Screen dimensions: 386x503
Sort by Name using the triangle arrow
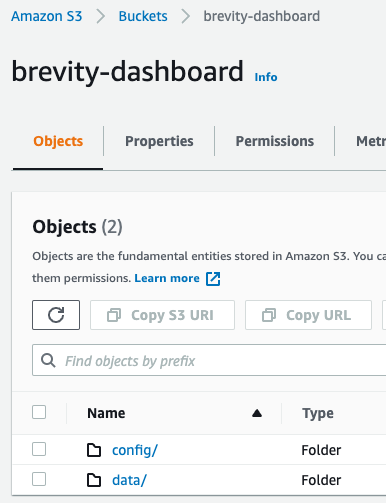pos(257,413)
